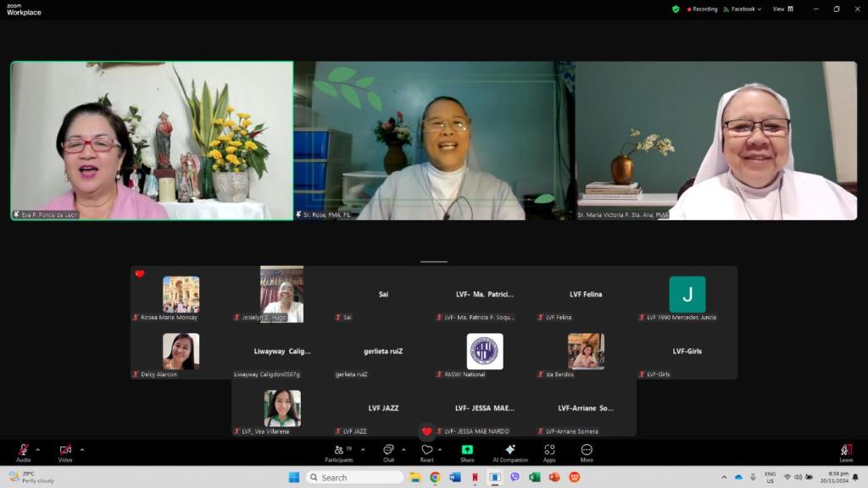
Task: Click the React heart icon
Action: 427,452
